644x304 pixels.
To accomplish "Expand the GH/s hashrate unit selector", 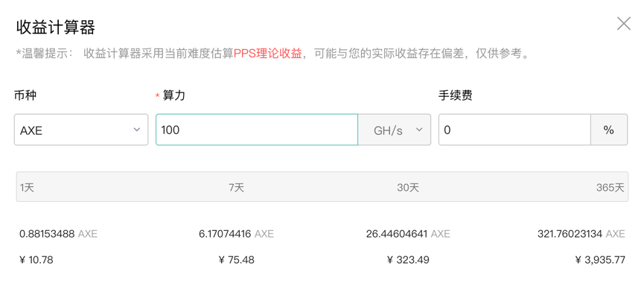I will tap(395, 130).
